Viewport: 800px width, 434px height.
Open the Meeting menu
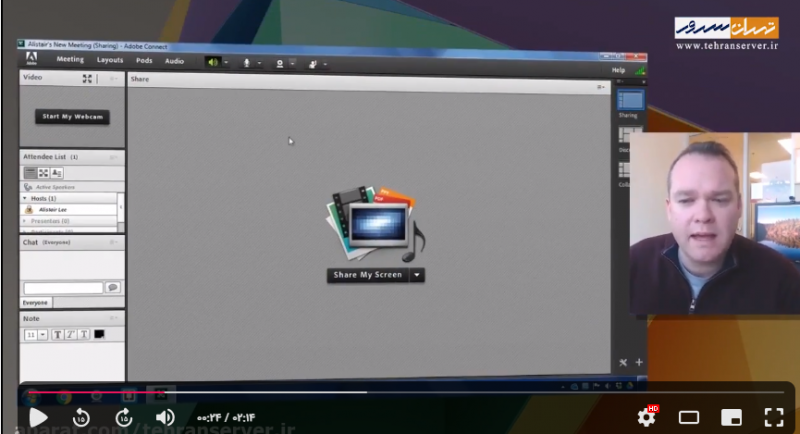70,60
